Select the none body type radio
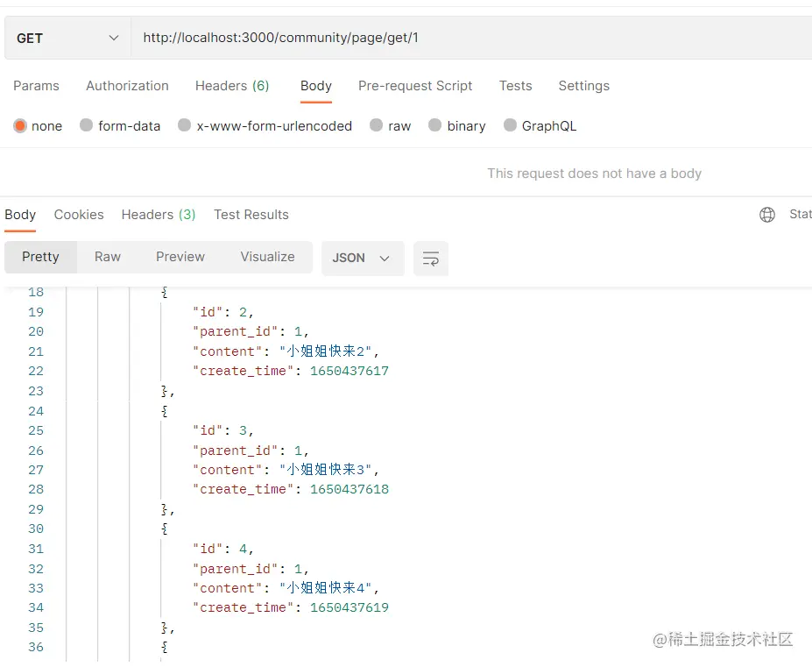The width and height of the screenshot is (812, 667). click(x=20, y=126)
